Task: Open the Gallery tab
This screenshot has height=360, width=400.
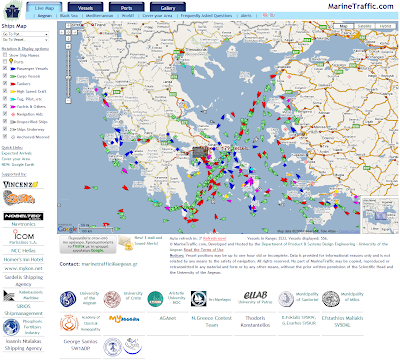Action: (168, 8)
